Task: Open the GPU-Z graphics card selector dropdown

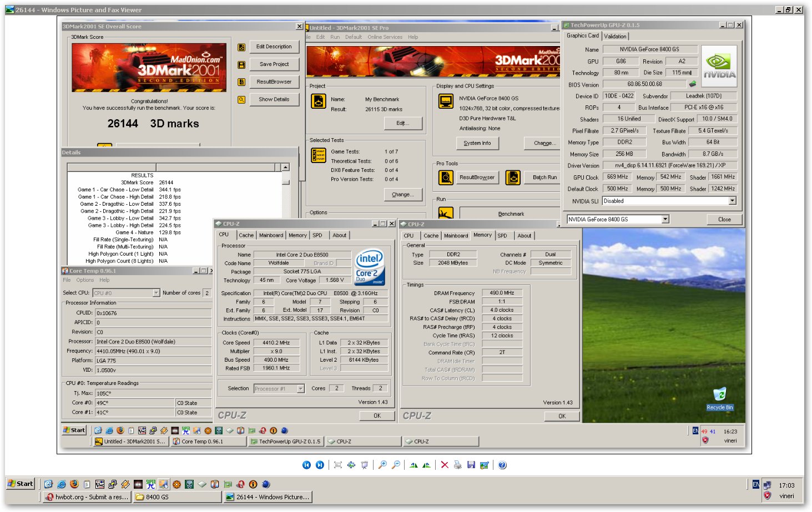Action: (665, 219)
